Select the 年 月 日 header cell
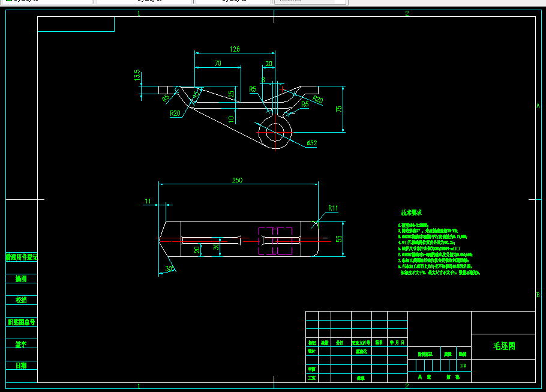This screenshot has height=392, width=546. (397, 343)
